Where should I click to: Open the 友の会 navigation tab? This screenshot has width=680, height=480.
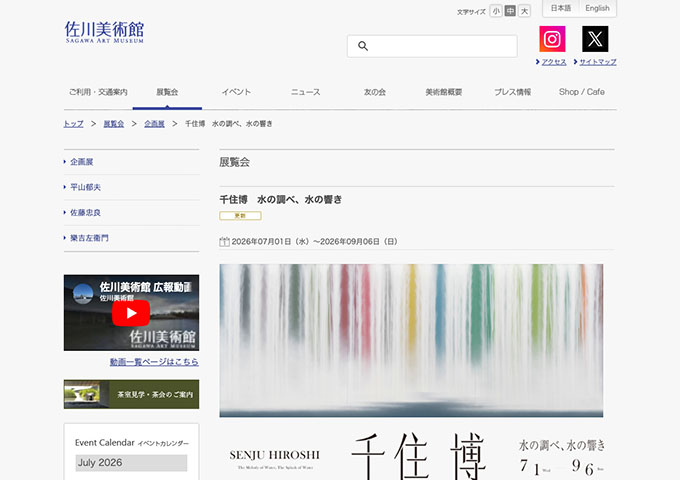[x=375, y=92]
